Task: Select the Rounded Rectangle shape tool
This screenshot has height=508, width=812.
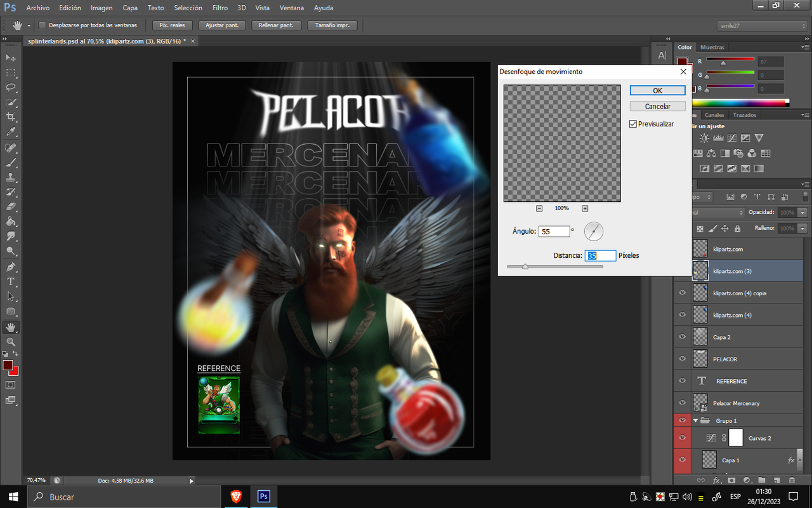Action: [x=11, y=311]
